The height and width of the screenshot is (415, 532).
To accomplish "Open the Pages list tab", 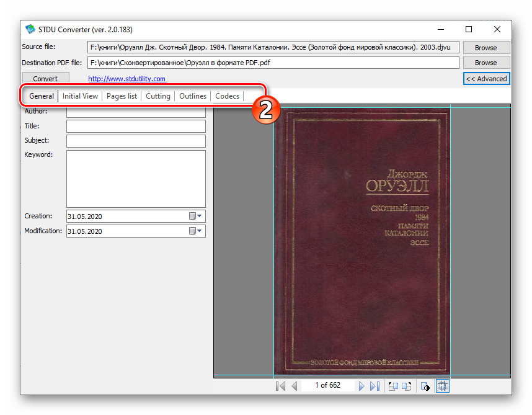I will click(x=122, y=96).
